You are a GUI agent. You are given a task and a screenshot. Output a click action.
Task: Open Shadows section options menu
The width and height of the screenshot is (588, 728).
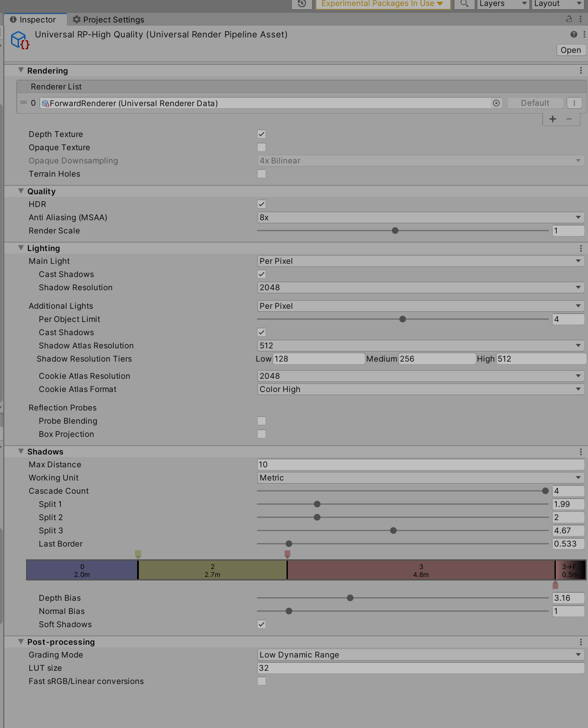pyautogui.click(x=581, y=452)
